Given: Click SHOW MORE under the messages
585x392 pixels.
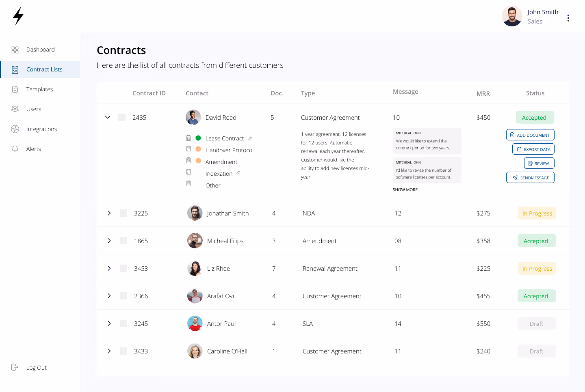Looking at the screenshot, I should click(405, 190).
